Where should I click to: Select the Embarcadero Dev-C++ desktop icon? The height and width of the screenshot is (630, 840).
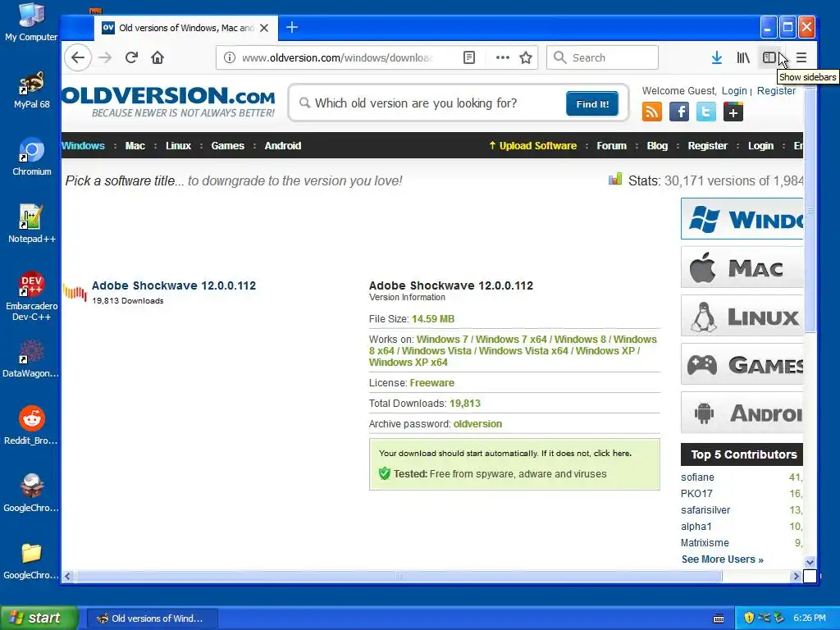click(32, 297)
